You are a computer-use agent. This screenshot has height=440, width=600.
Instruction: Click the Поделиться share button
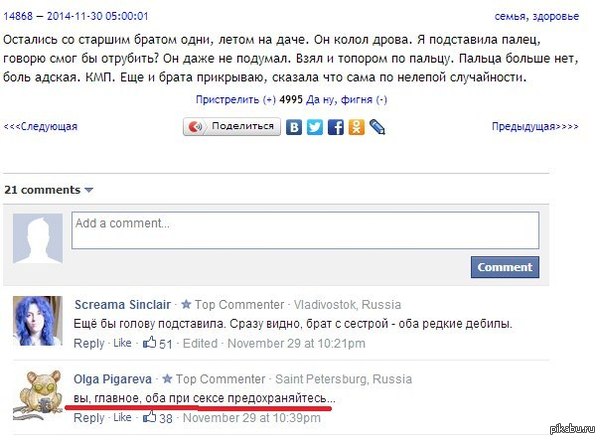[232, 127]
